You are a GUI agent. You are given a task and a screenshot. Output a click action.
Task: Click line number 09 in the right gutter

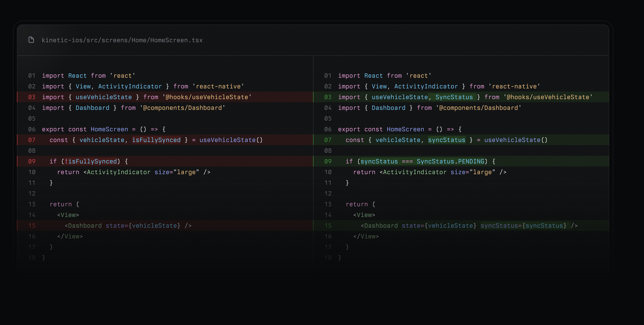[328, 161]
